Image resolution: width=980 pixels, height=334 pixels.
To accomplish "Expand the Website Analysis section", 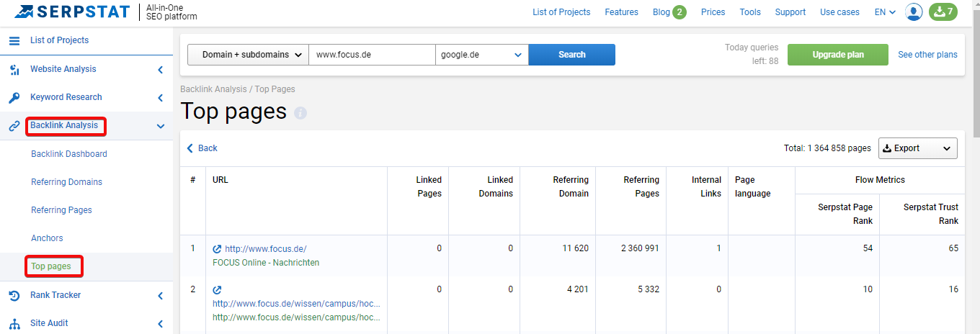I will pos(160,70).
